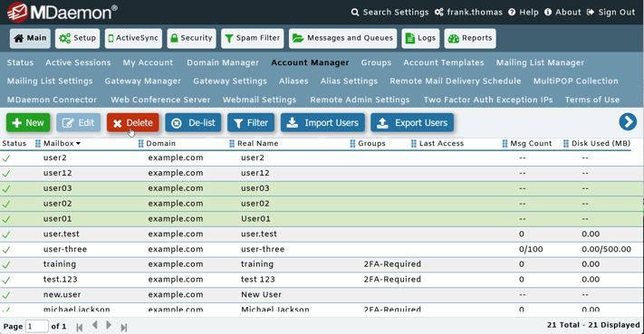This screenshot has width=644, height=334.
Task: Go to the first page icon
Action: pos(80,327)
